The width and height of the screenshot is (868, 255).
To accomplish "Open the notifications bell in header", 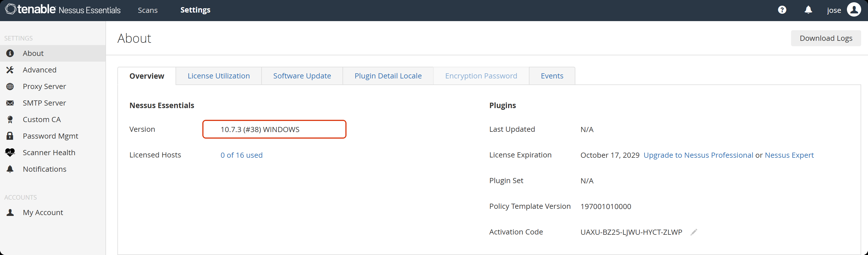I will coord(808,10).
